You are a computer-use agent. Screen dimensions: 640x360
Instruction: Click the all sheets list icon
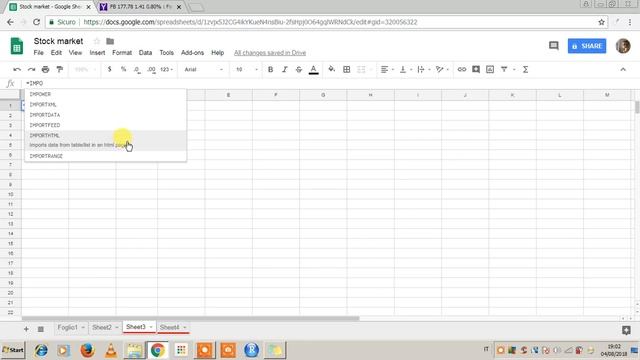tap(41, 329)
